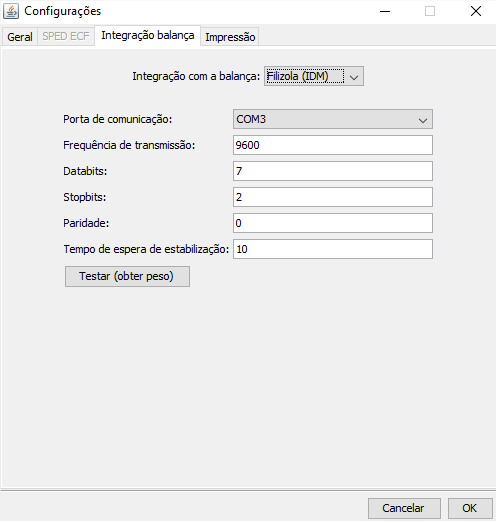Expand the COM3 communication port dropdown

(333, 119)
